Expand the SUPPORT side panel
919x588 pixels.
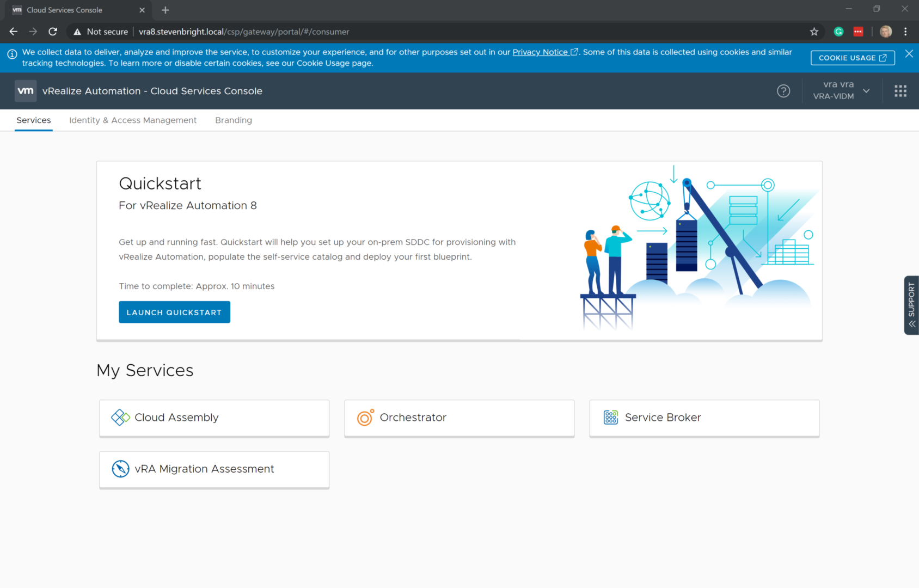[911, 305]
